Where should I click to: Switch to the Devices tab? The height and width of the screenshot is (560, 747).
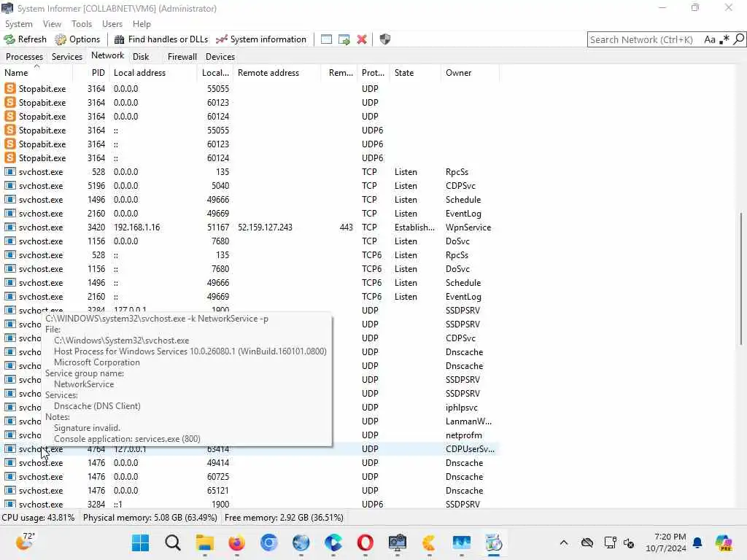click(220, 57)
